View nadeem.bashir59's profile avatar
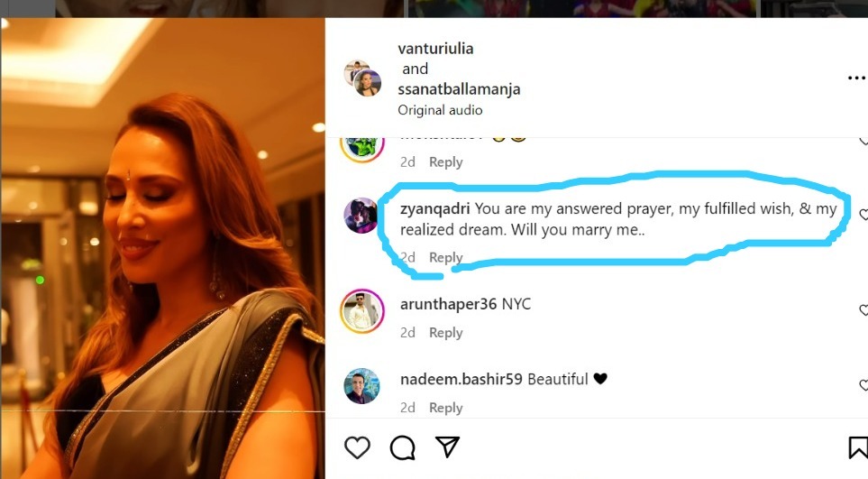 point(361,386)
